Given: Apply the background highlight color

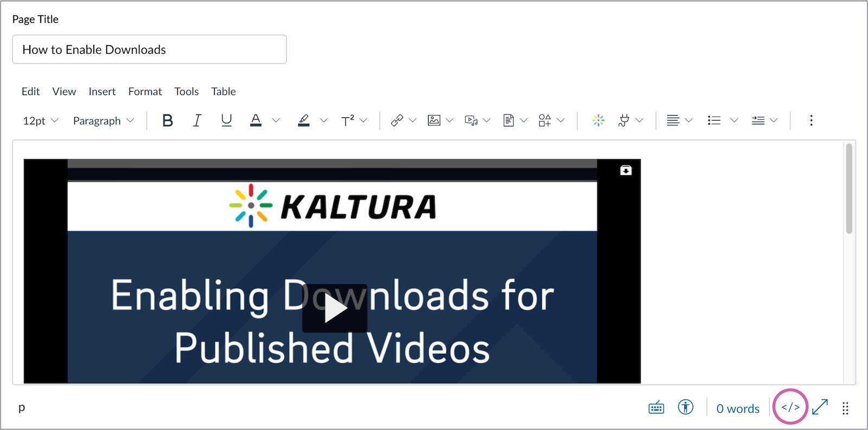Looking at the screenshot, I should coord(304,121).
